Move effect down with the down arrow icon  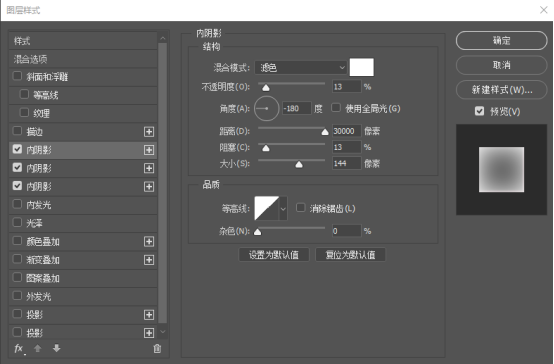click(57, 348)
